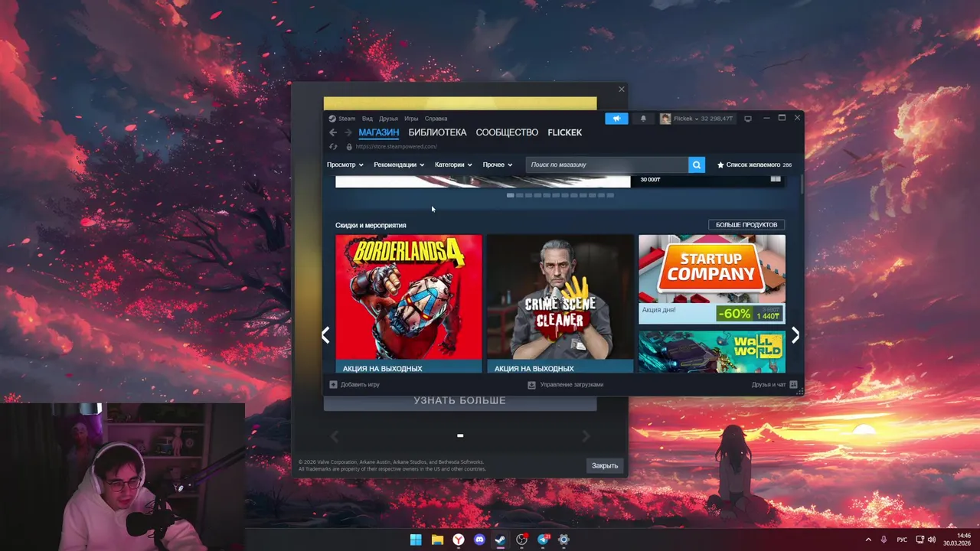Show hidden tray icons chevron

point(867,540)
